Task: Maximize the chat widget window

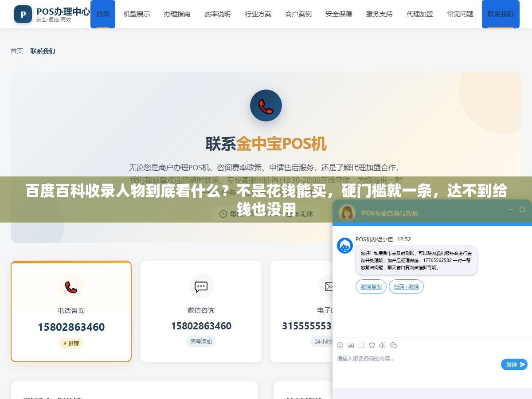Action: click(x=522, y=209)
